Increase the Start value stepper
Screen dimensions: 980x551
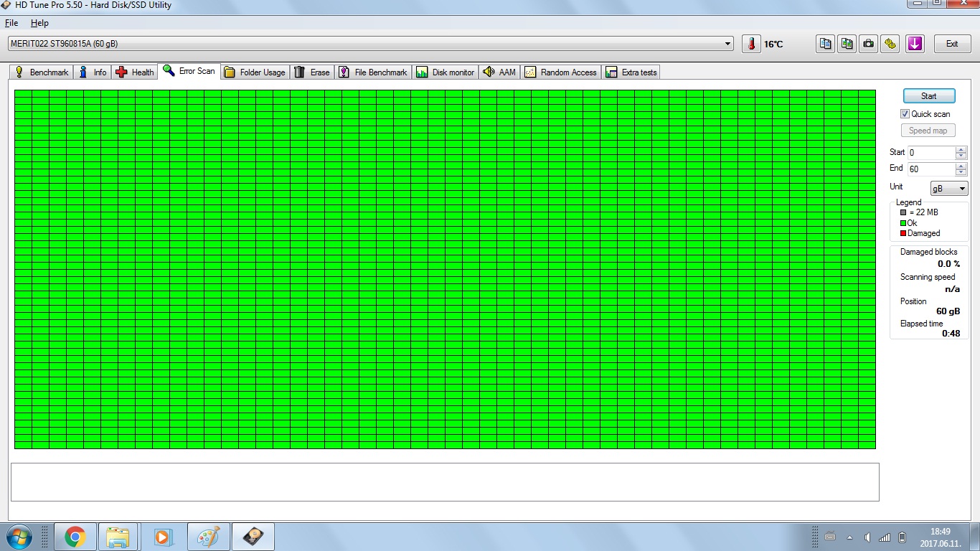pos(961,149)
